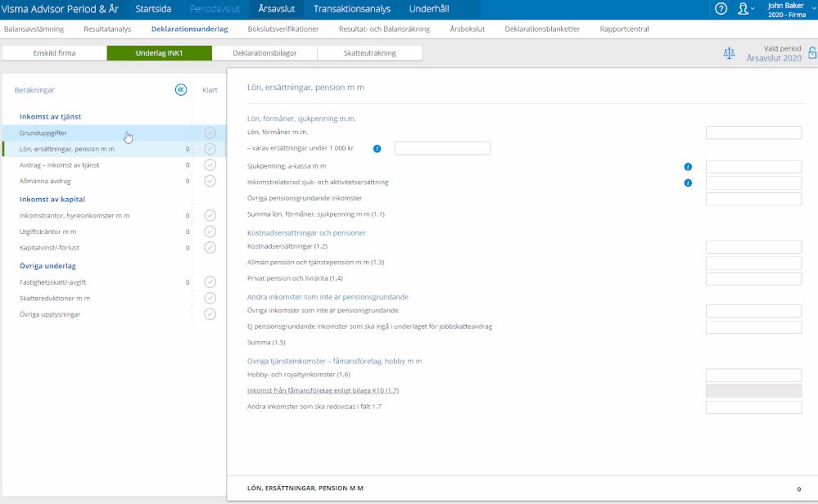818x504 pixels.
Task: Mark Grunduppgifter as done (Klart)
Action: click(x=210, y=133)
